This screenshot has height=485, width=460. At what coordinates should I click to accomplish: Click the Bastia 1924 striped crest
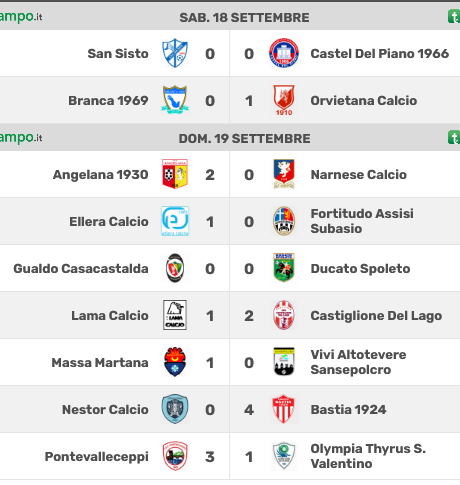click(x=284, y=409)
